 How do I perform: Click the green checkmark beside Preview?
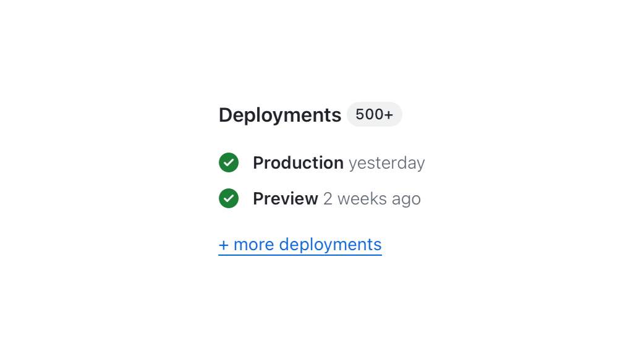coord(229,198)
